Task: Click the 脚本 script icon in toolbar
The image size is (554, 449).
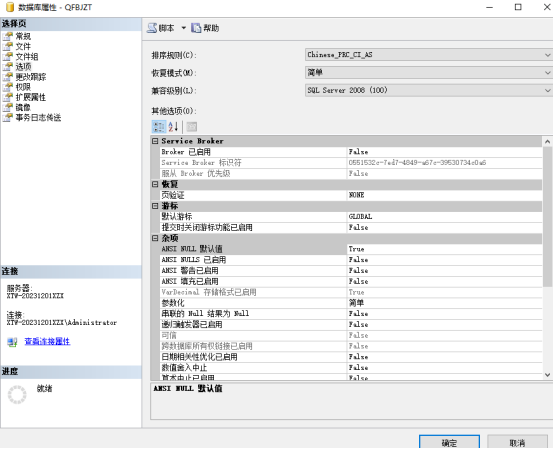Action: click(152, 28)
